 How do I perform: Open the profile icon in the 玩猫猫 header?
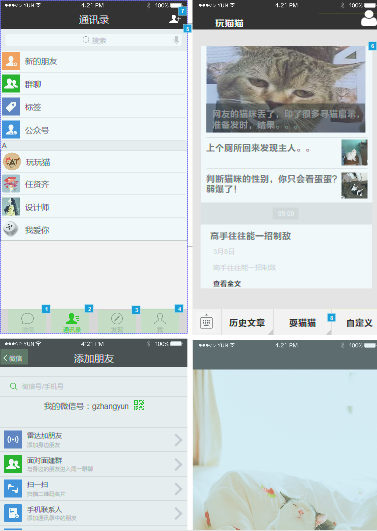tap(369, 19)
